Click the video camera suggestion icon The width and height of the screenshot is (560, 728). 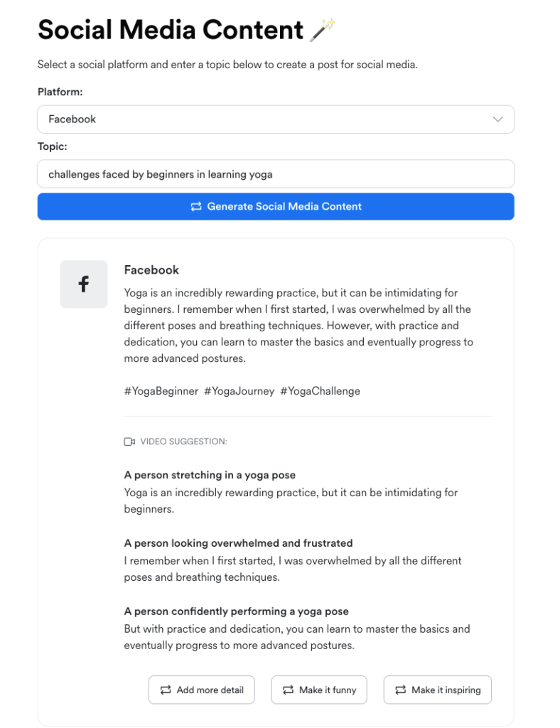point(129,441)
